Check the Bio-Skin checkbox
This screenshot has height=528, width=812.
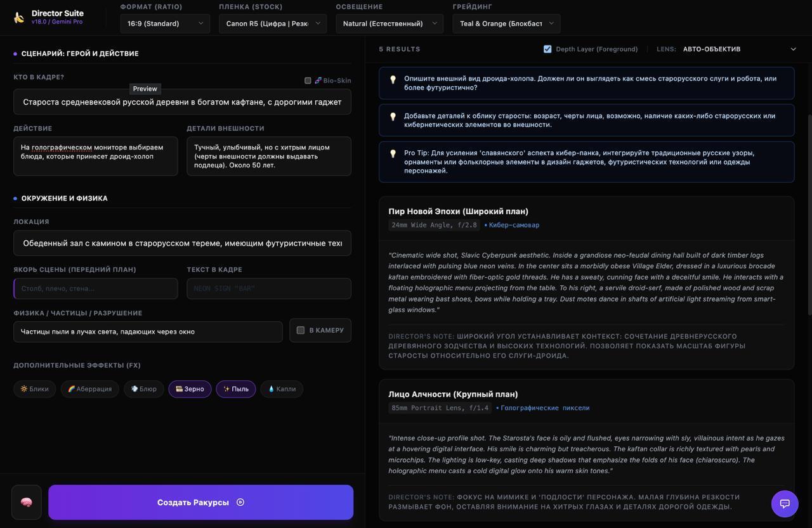click(x=308, y=80)
